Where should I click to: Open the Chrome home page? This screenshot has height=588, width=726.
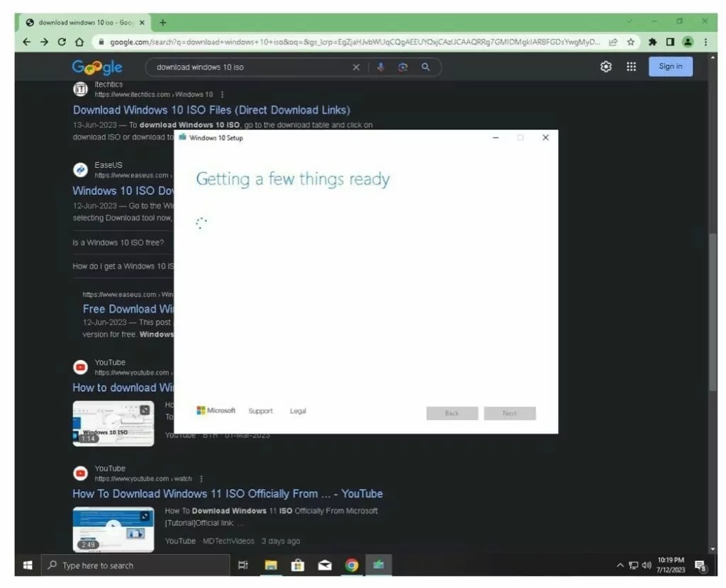79,42
